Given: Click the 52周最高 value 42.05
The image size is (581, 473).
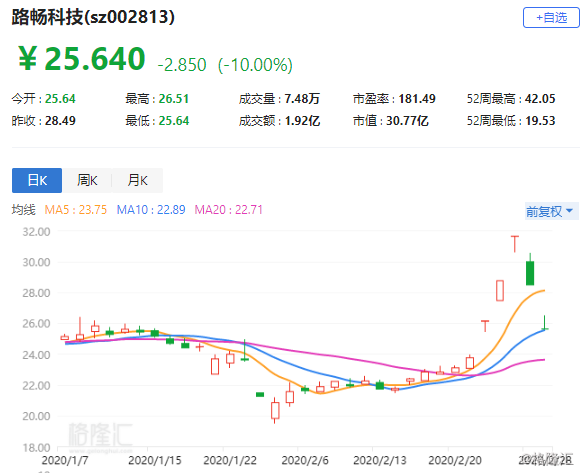Looking at the screenshot, I should [x=540, y=99].
